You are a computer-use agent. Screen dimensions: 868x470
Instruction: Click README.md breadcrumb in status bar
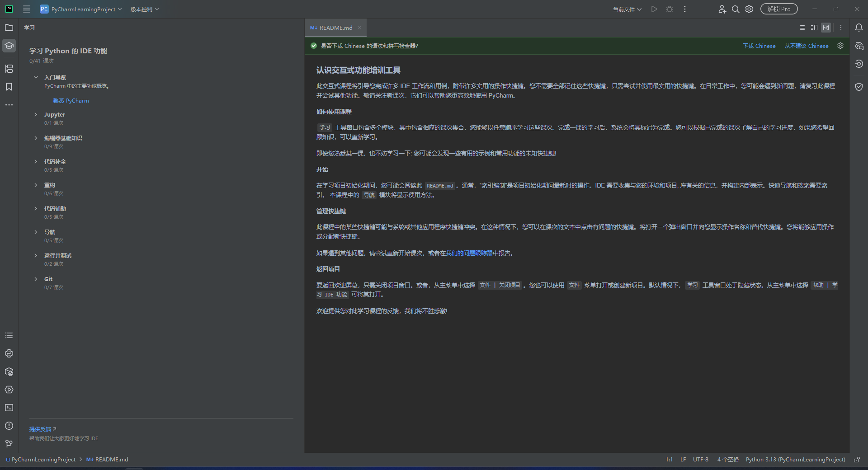coord(108,460)
